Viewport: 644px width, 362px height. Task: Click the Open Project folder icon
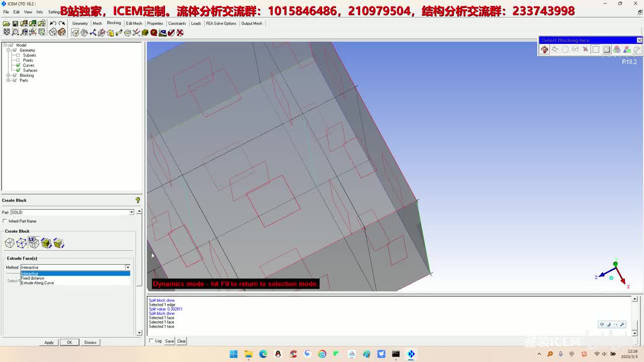pos(6,24)
